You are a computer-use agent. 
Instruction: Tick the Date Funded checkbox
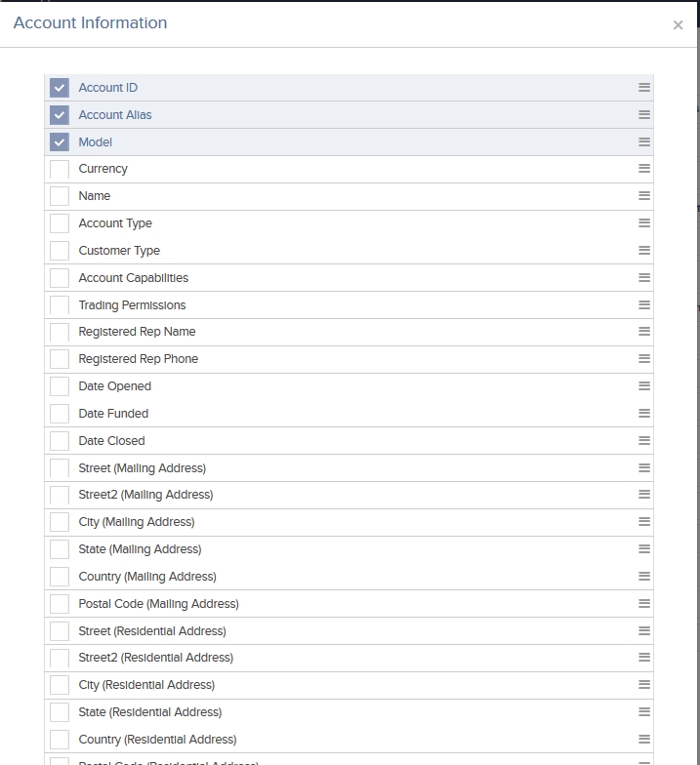click(60, 414)
